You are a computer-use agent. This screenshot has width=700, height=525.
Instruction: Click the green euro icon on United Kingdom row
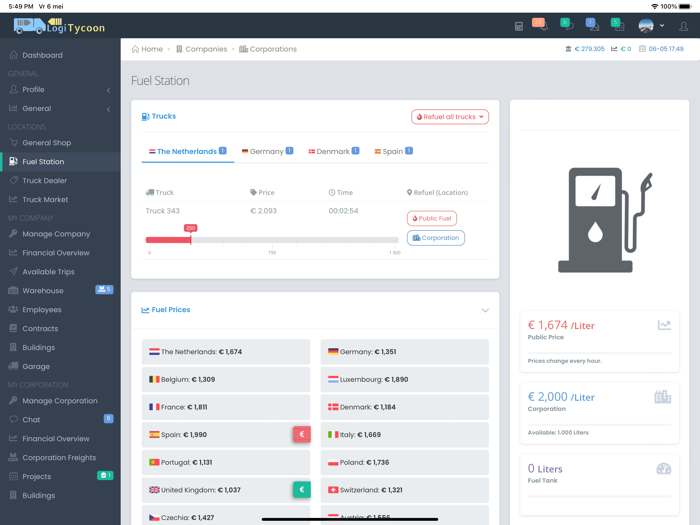[302, 489]
